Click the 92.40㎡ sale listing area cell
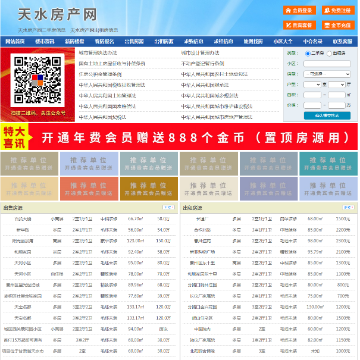Image resolution: width=360 pixels, height=360 pixels. tap(135, 252)
